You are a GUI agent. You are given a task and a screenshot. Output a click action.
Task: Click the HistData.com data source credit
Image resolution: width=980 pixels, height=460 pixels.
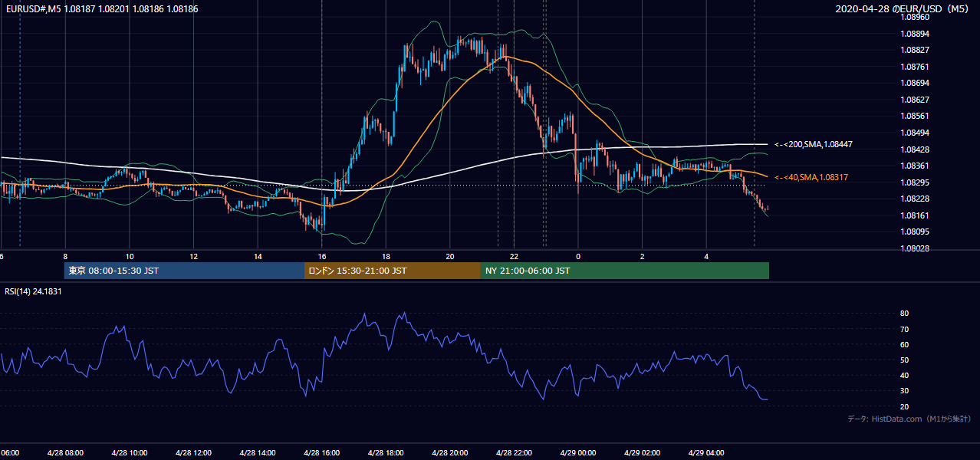pos(909,419)
